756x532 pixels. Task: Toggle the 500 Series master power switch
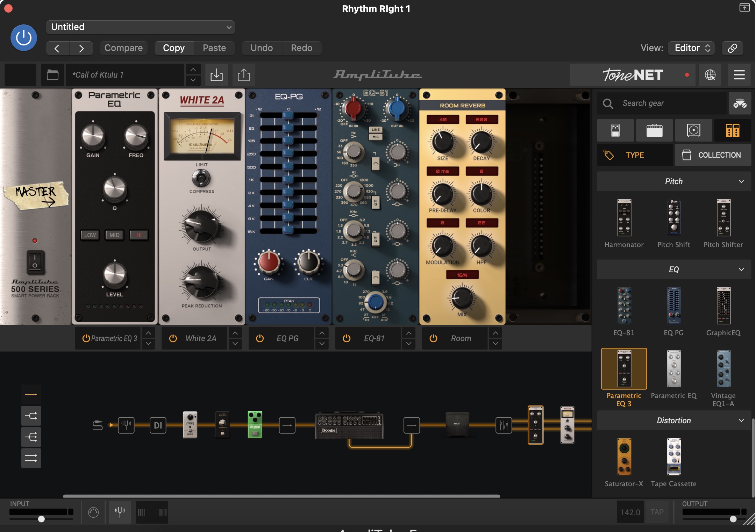(x=35, y=262)
